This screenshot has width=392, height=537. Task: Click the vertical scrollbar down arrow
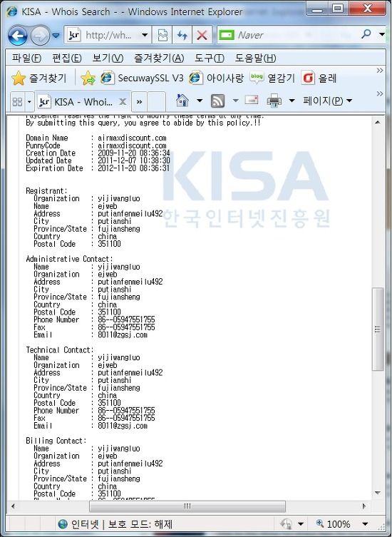[x=378, y=493]
